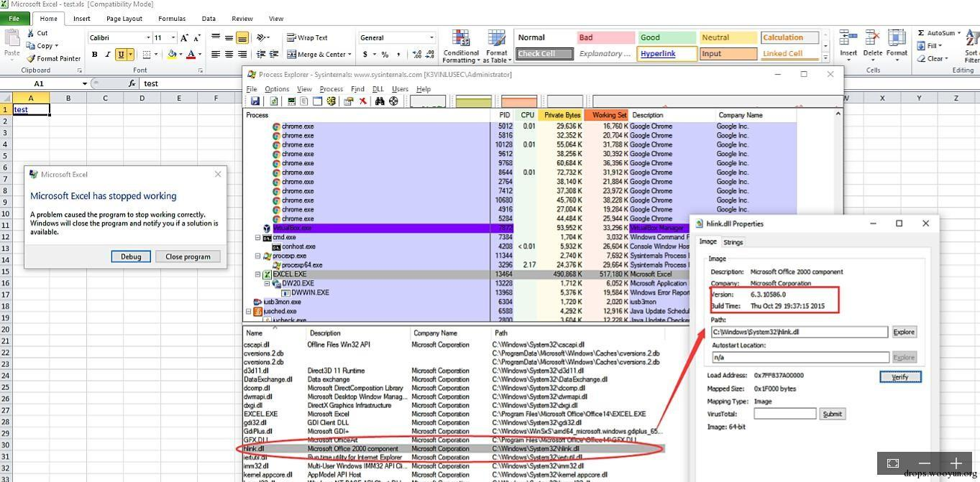Click the Fill Color paint bucket icon
980x482 pixels.
(172, 55)
